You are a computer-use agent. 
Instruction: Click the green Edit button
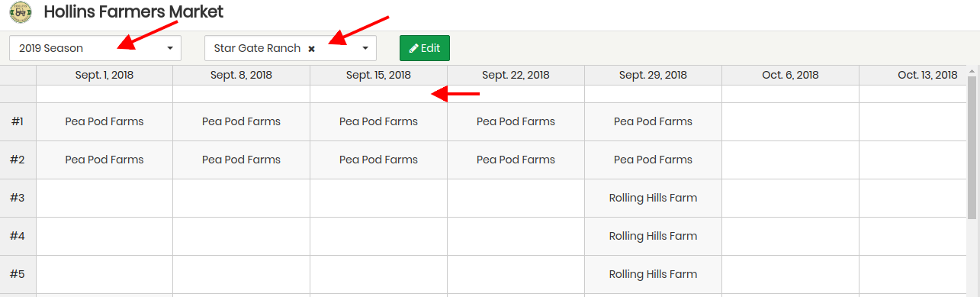click(425, 48)
